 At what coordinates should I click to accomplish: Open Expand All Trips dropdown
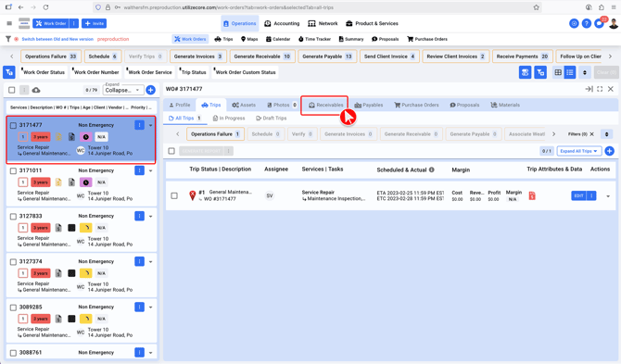click(579, 151)
